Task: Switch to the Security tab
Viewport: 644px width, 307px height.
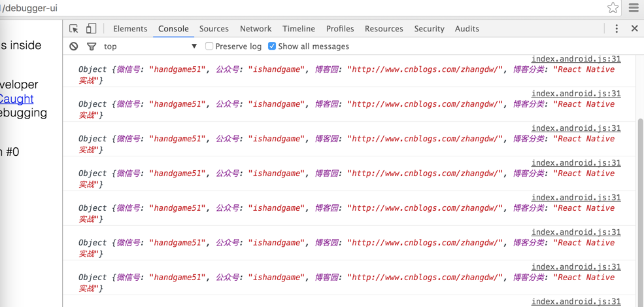Action: (429, 29)
